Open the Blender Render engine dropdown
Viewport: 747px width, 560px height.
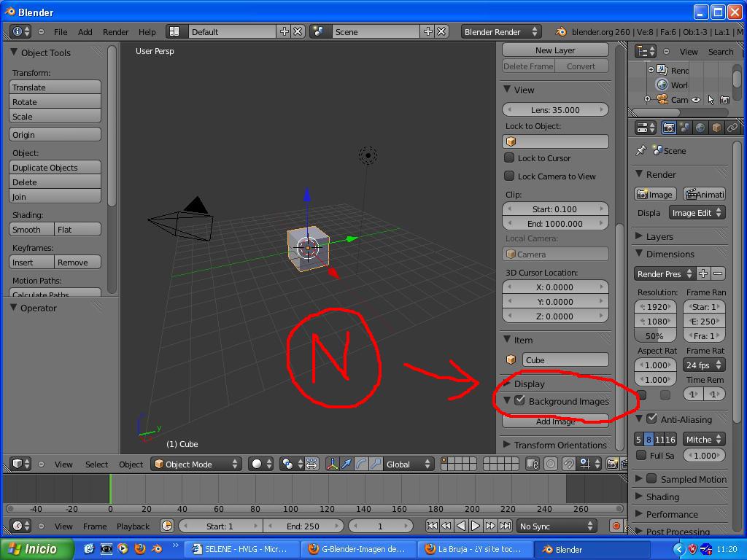501,31
